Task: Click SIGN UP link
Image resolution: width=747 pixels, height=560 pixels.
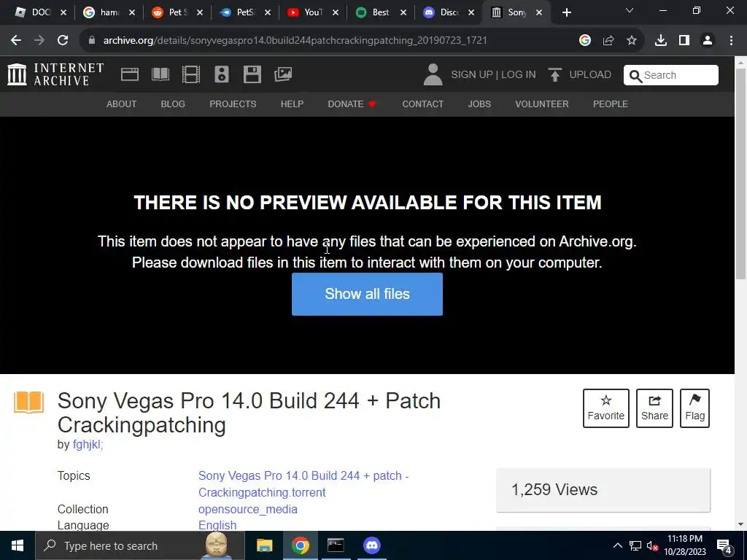Action: (x=472, y=75)
